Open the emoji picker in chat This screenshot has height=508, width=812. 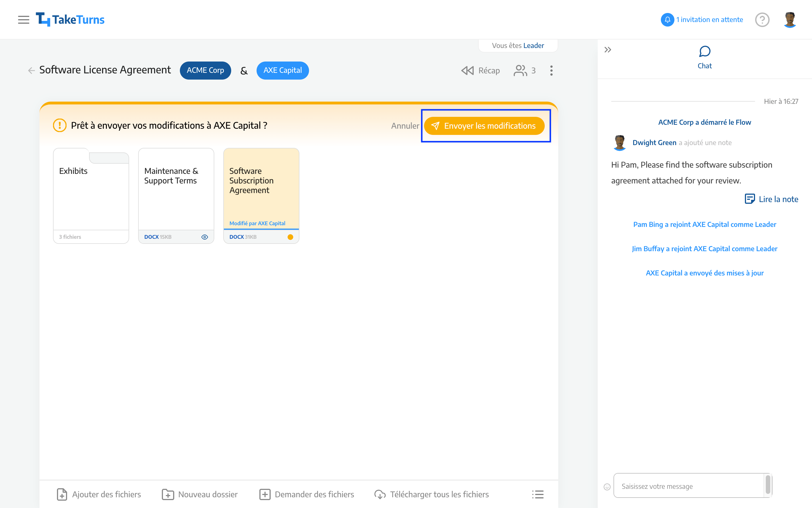607,487
